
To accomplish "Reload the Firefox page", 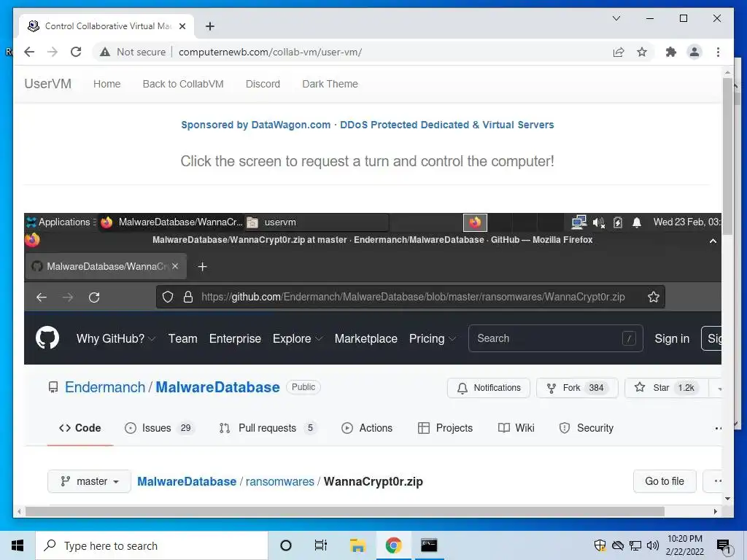I will 94,297.
